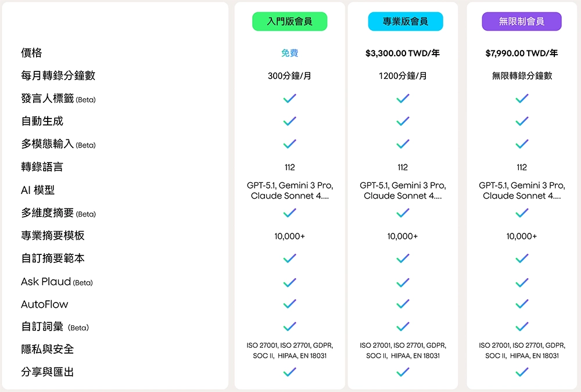The width and height of the screenshot is (581, 392).
Task: Click the AI 模型 row label
Action: 38,190
